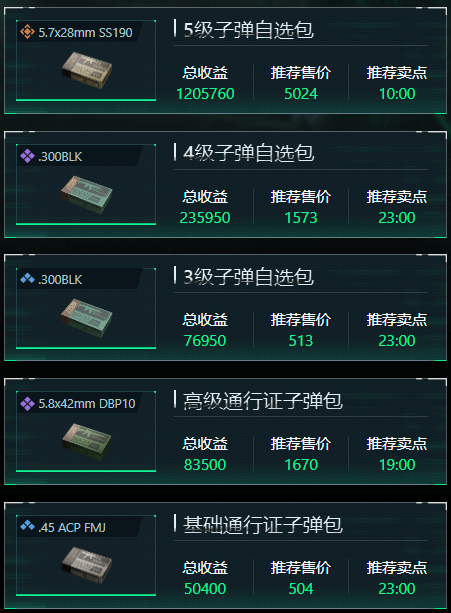Click the blue rarity icon beside .45 ACP FMJ
The image size is (451, 613).
tap(27, 527)
